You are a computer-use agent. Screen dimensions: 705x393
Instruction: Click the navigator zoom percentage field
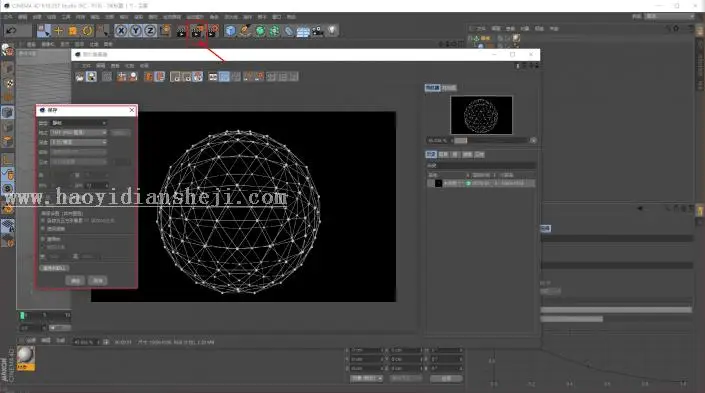(437, 140)
